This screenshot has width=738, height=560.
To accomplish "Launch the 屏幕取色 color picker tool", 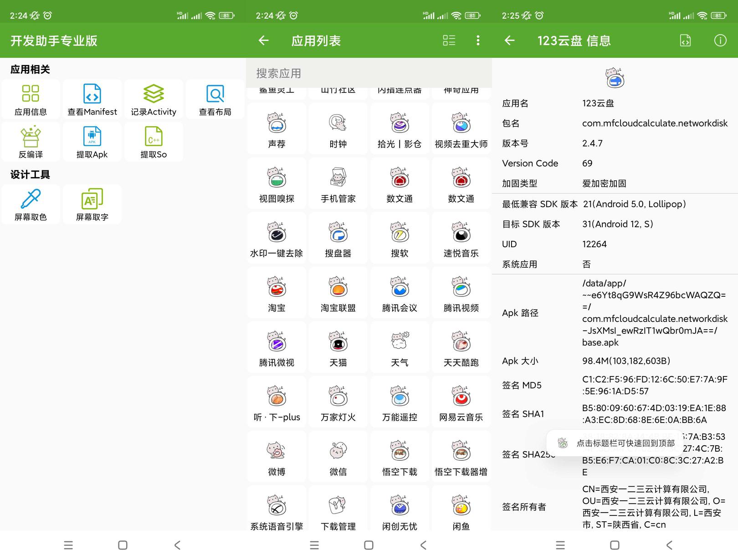I will point(31,204).
